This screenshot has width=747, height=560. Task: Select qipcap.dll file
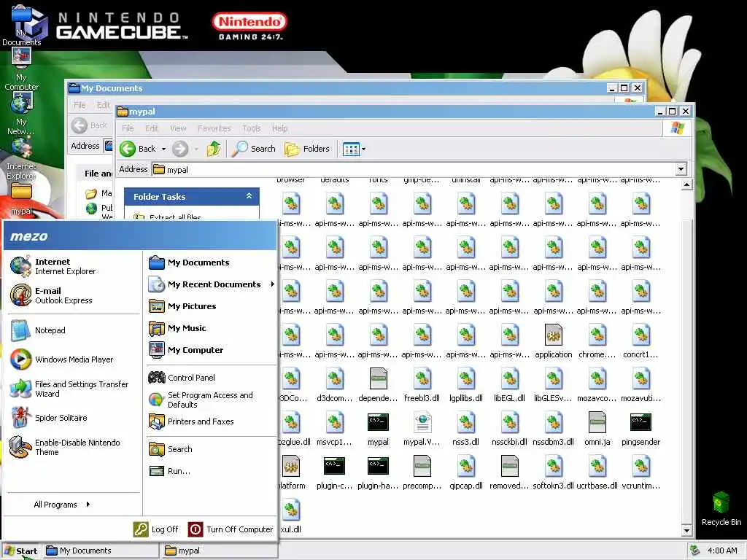coord(466,473)
